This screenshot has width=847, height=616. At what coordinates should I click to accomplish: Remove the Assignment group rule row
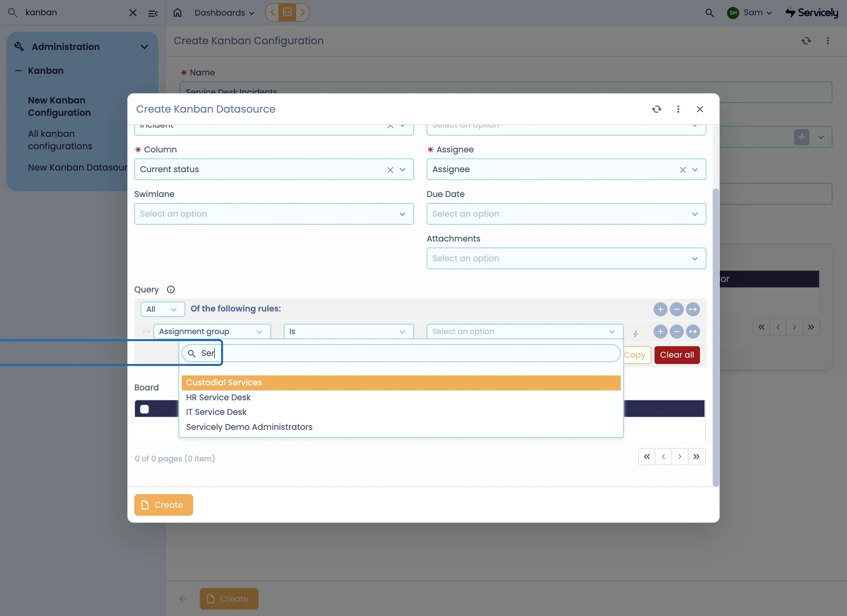[676, 331]
